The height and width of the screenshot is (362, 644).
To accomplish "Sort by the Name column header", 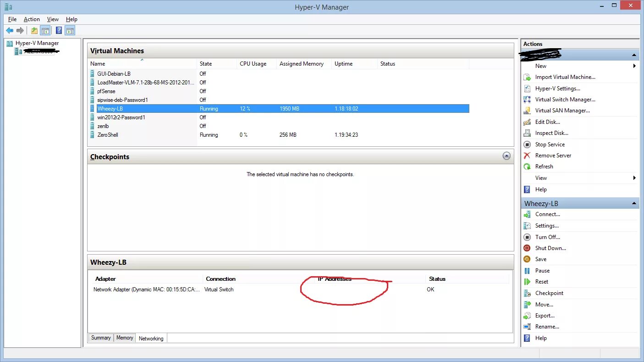I will tap(143, 64).
